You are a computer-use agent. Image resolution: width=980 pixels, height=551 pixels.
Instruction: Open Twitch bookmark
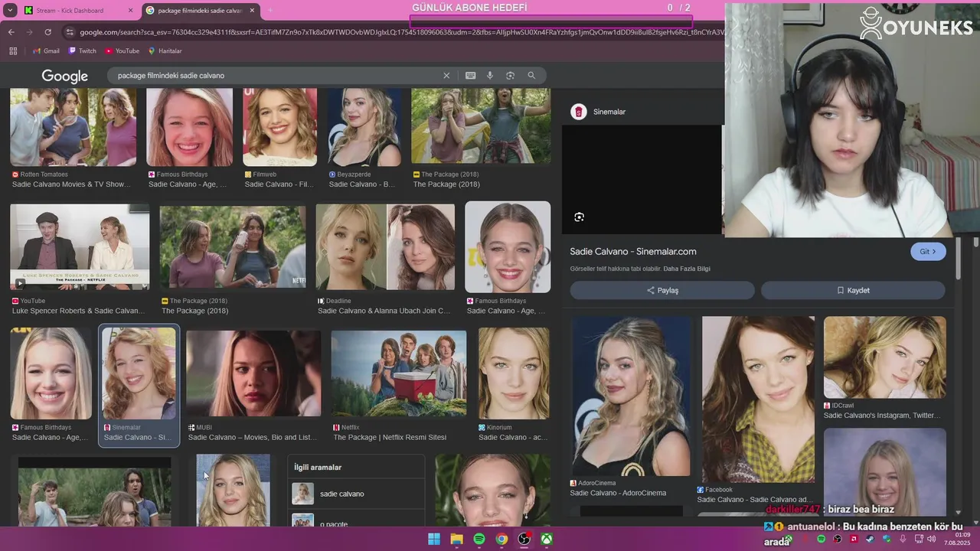(82, 51)
